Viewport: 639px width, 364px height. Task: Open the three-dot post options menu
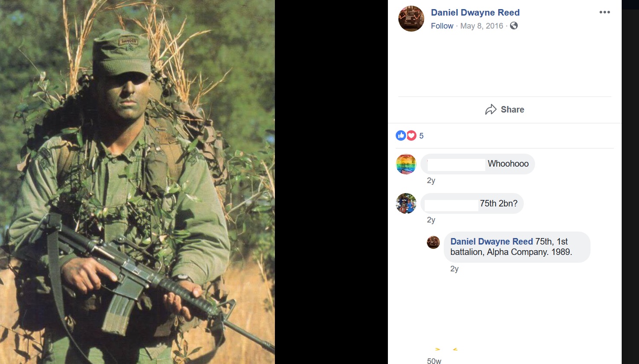click(604, 12)
